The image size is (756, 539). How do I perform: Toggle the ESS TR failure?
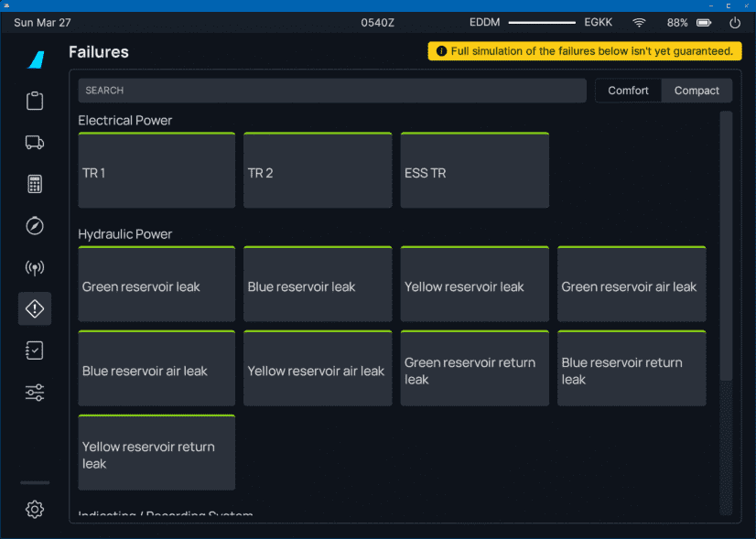click(474, 171)
